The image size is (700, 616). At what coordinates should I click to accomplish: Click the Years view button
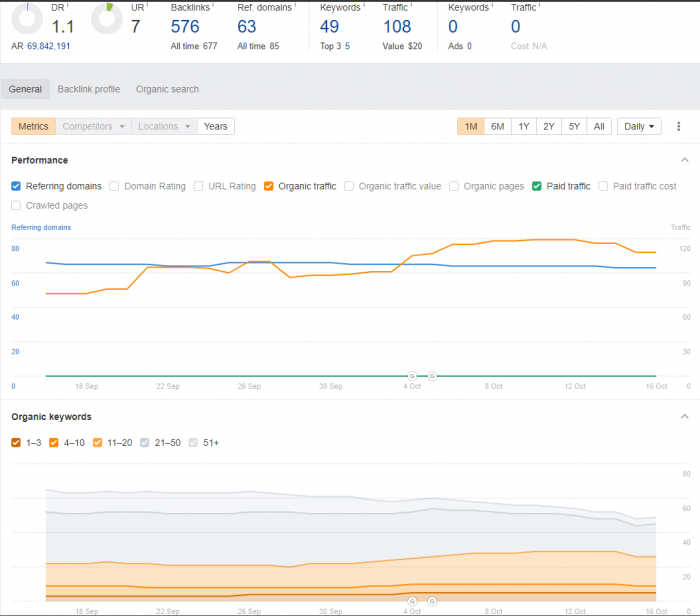pyautogui.click(x=215, y=126)
